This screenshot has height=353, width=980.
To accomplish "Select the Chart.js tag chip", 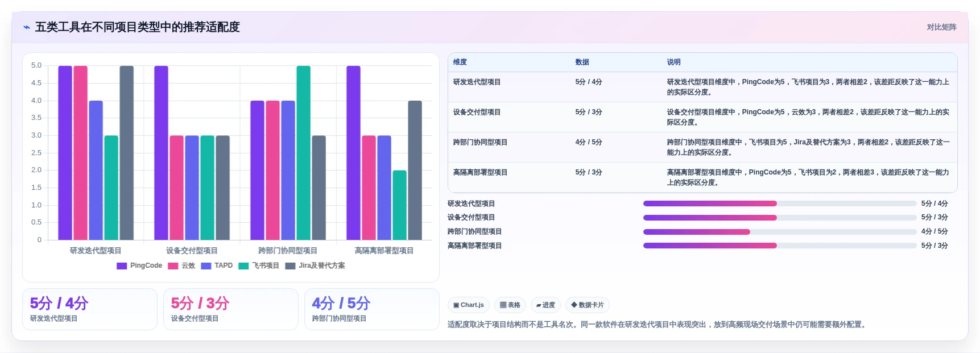I will tap(469, 305).
